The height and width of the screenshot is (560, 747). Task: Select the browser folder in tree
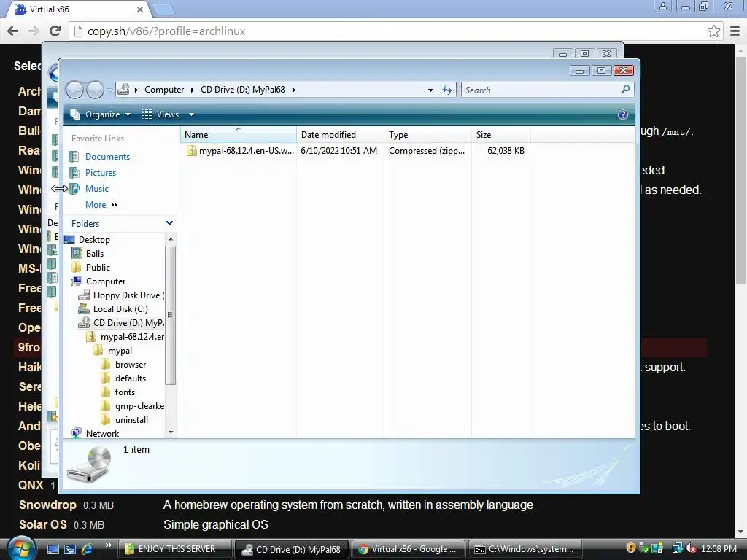(130, 365)
